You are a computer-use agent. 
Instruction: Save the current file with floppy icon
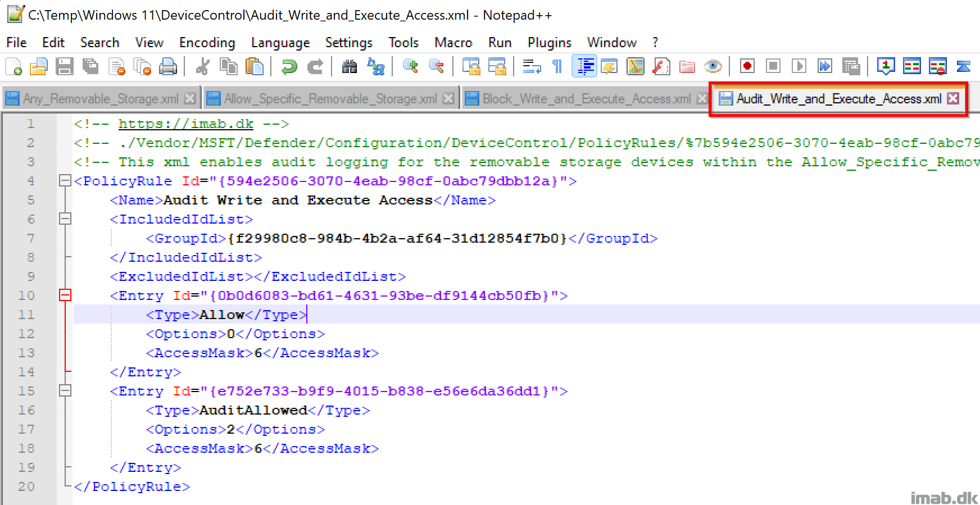tap(65, 66)
